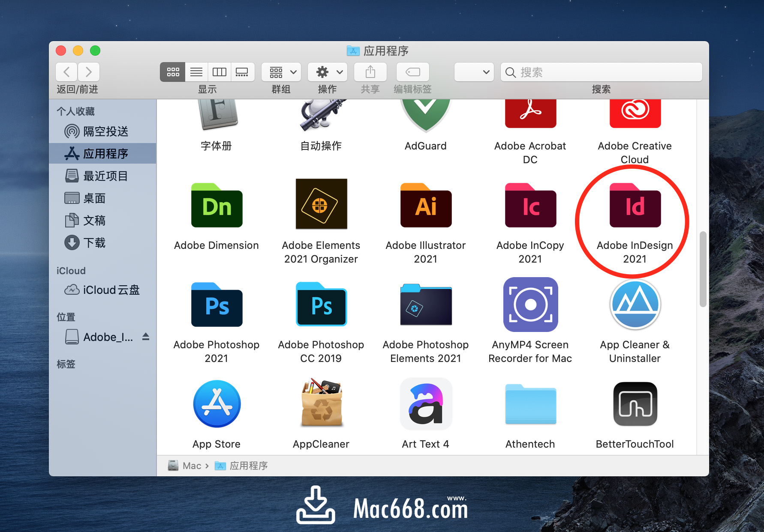Screen dimensions: 764x532
Task: Click the "BetterTouchTool" label text
Action: point(635,444)
